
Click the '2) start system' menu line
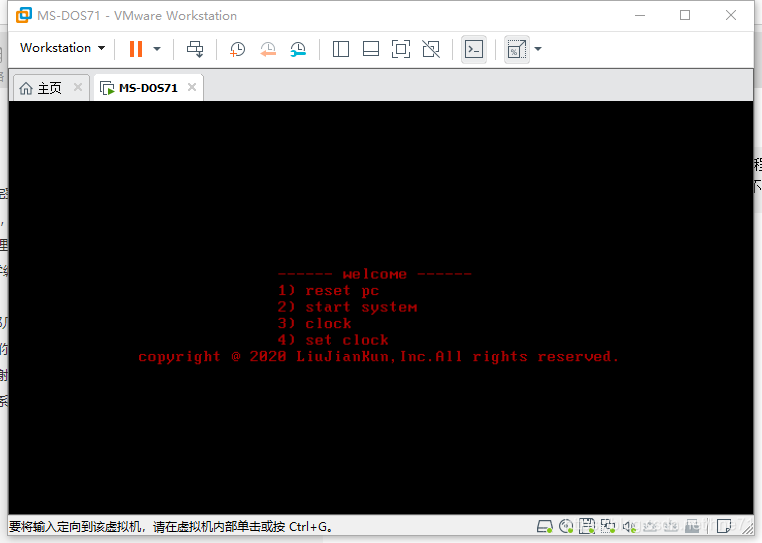tap(347, 307)
